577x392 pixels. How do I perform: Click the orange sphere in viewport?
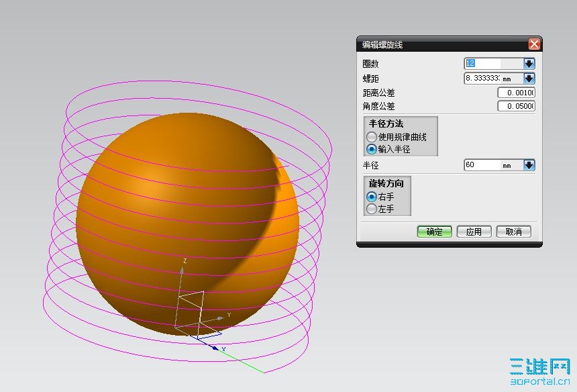pyautogui.click(x=187, y=224)
